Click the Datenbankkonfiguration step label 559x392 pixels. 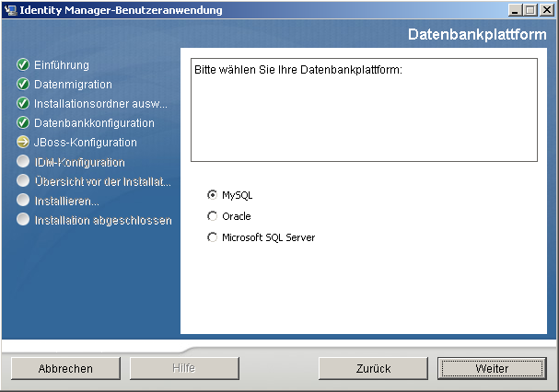(94, 123)
